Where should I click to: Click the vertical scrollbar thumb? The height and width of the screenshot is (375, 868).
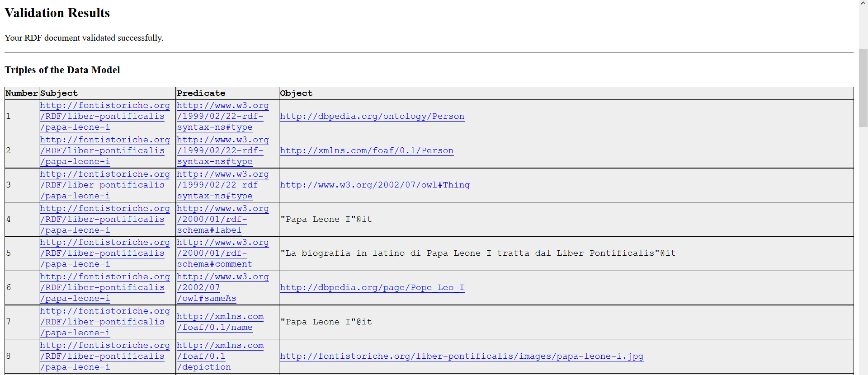863,88
